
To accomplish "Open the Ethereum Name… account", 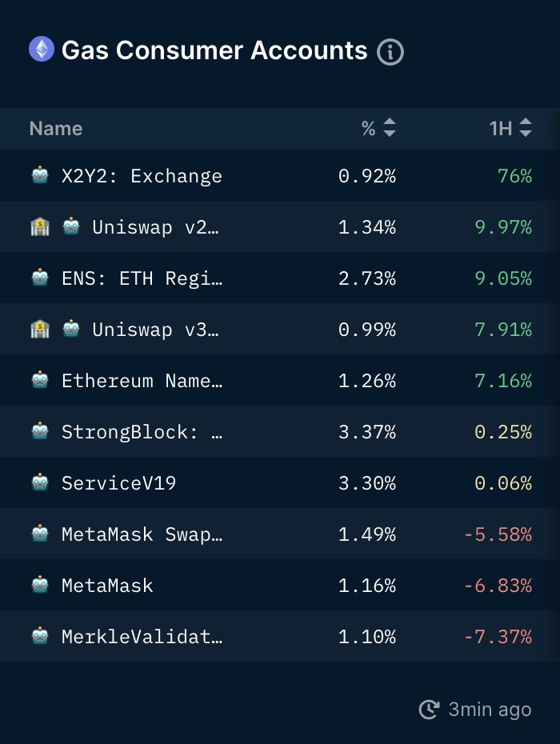I will 142,381.
